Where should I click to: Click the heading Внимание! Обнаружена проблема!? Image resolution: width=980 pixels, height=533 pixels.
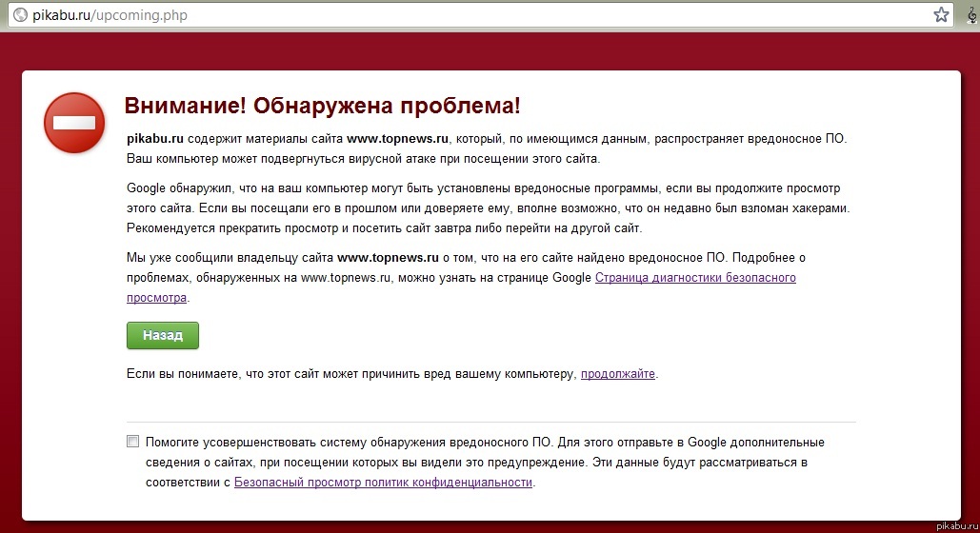(322, 106)
